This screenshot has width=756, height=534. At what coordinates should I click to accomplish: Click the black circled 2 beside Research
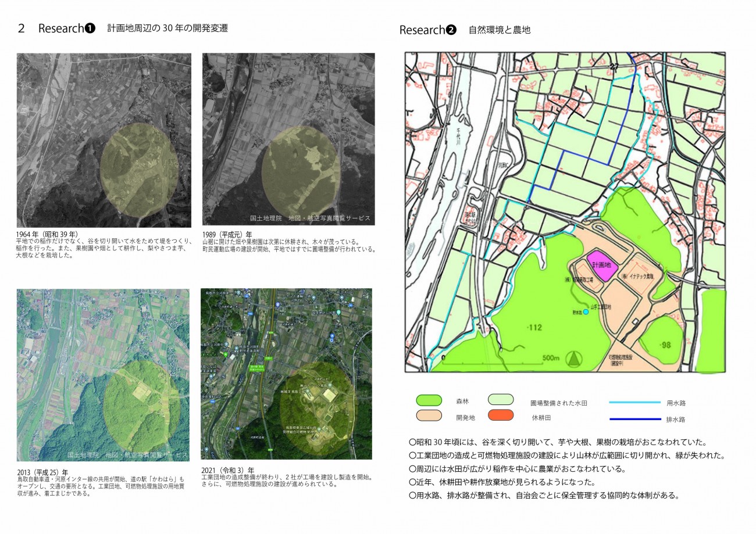[x=451, y=30]
